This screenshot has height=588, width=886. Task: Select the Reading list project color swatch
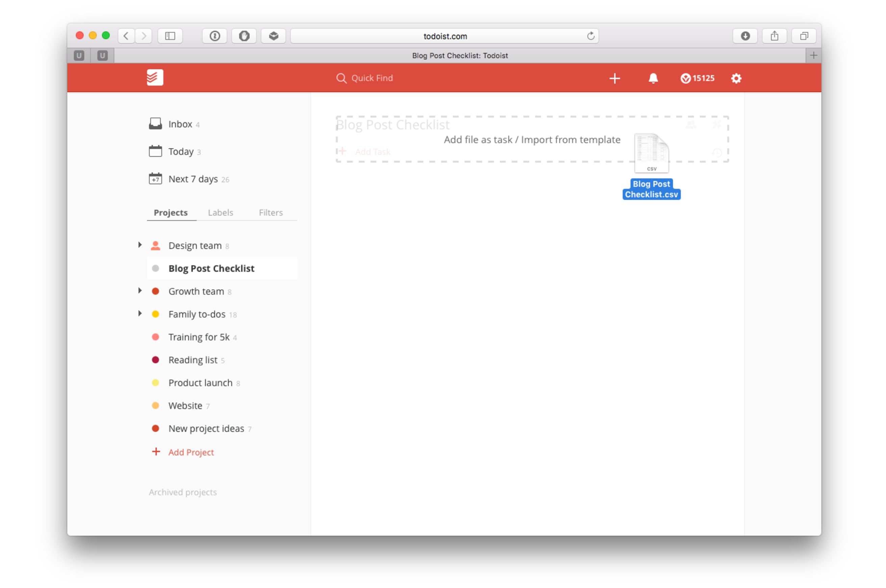156,360
